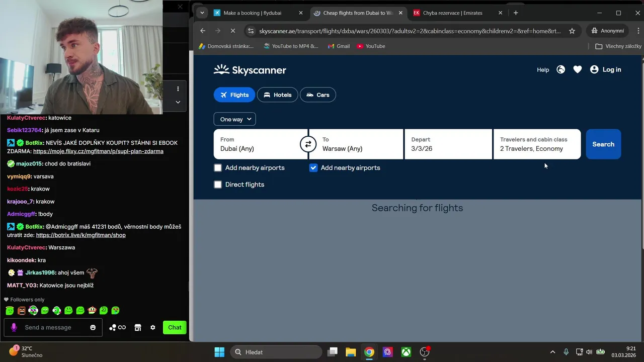Viewport: 644px width, 362px height.
Task: Open the regional settings globe icon
Action: tap(560, 70)
